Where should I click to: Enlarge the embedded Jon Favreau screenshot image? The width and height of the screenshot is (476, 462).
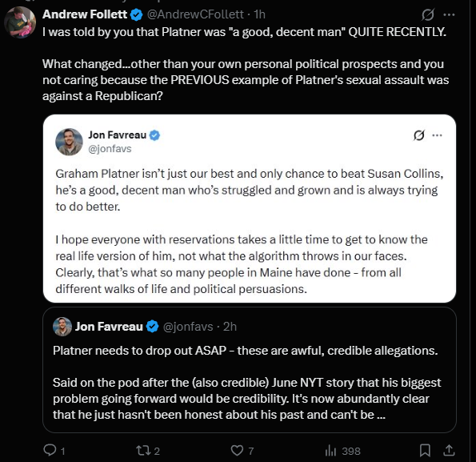tap(250, 208)
